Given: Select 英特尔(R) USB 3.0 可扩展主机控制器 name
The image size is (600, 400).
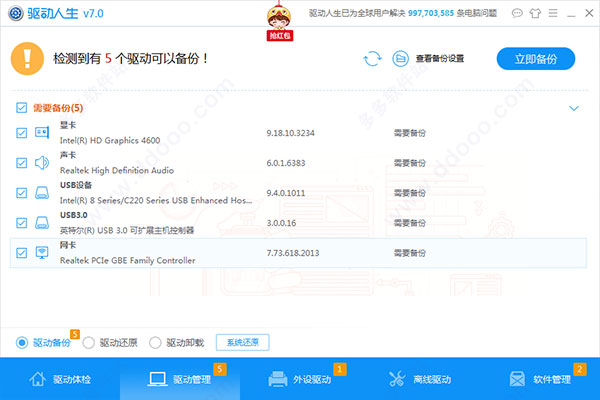Looking at the screenshot, I should pos(127,230).
